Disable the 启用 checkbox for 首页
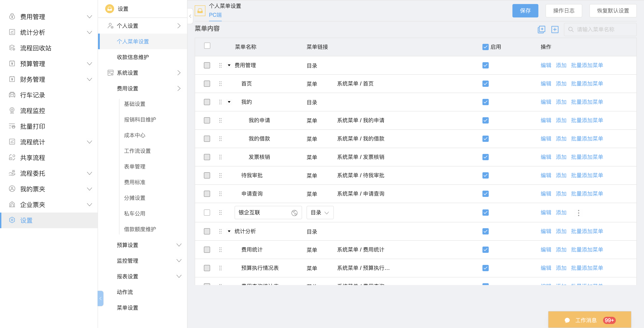This screenshot has height=328, width=644. pyautogui.click(x=485, y=83)
